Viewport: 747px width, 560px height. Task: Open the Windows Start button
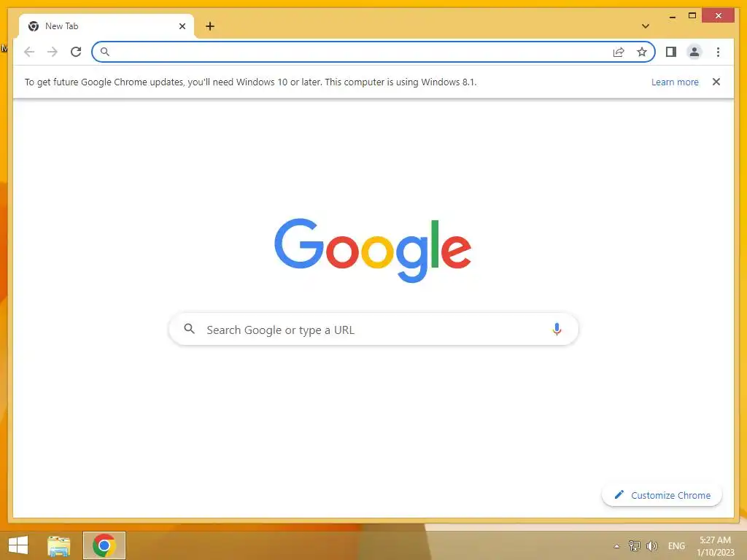[x=18, y=545]
